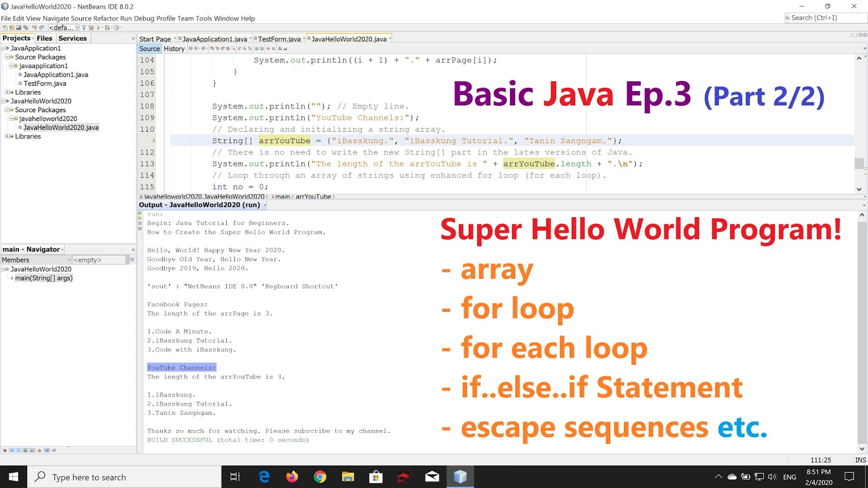This screenshot has width=868, height=488.
Task: Click the Stop icon in Output panel
Action: pos(140,223)
